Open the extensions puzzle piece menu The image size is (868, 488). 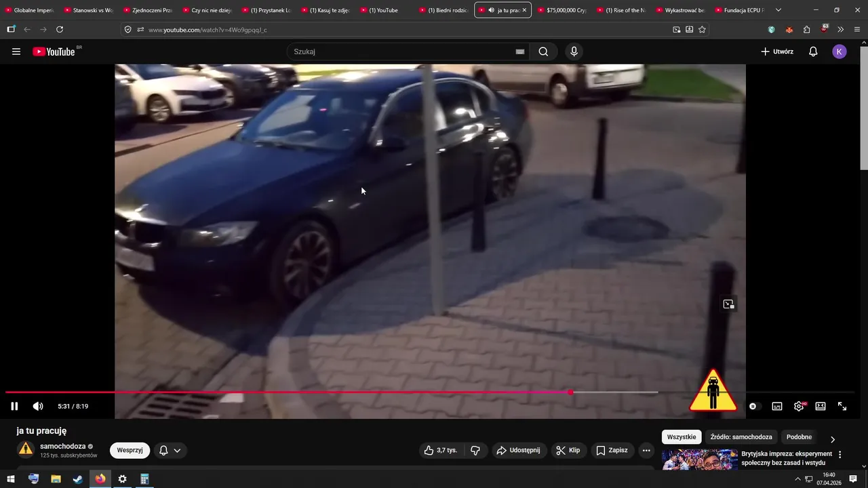pyautogui.click(x=806, y=30)
